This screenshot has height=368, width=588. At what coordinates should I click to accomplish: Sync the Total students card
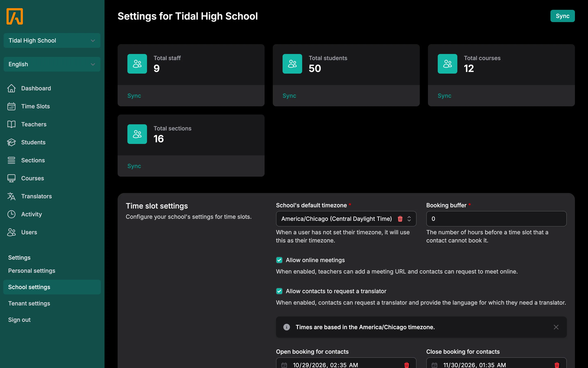coord(289,96)
